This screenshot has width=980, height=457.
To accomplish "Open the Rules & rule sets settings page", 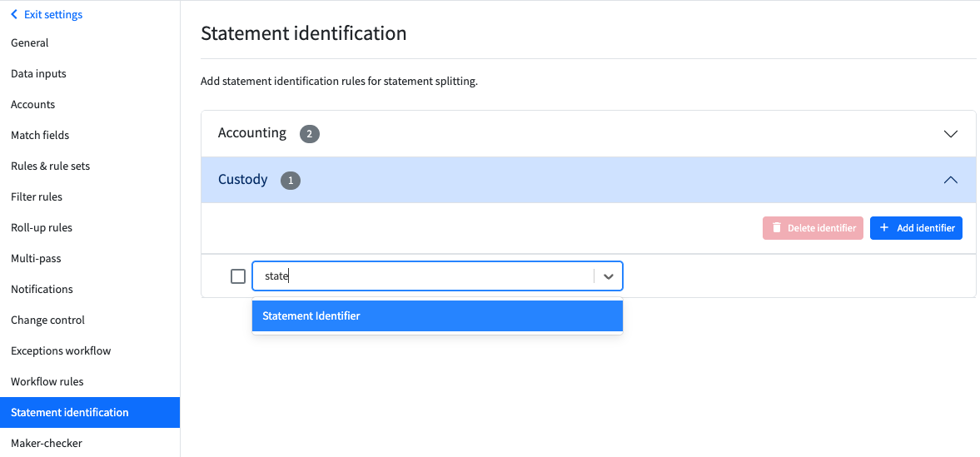I will pyautogui.click(x=51, y=166).
